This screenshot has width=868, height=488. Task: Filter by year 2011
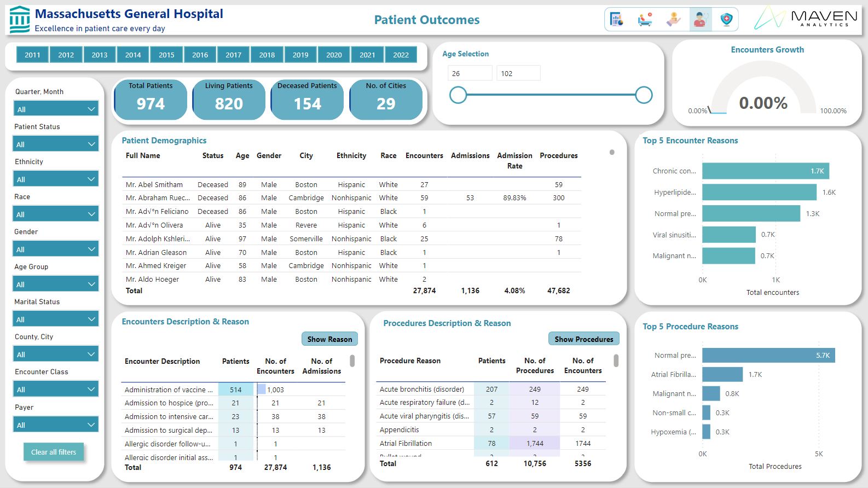[x=32, y=55]
